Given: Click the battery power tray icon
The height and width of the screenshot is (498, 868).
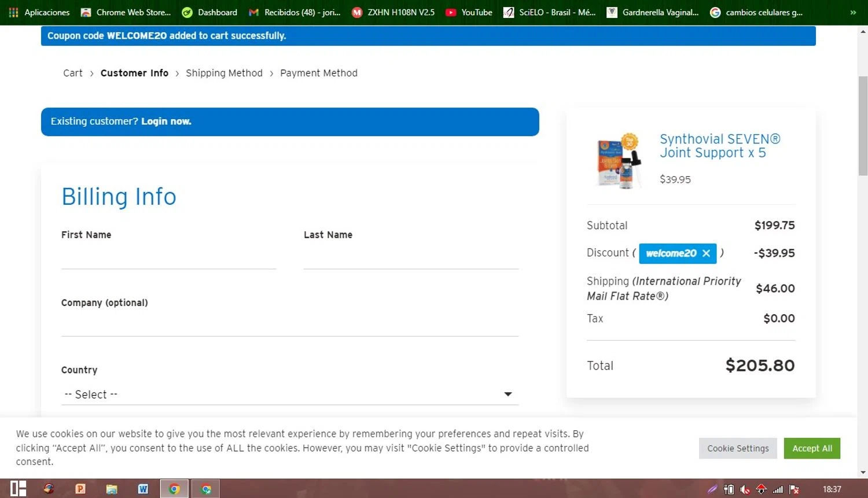Looking at the screenshot, I should (729, 489).
